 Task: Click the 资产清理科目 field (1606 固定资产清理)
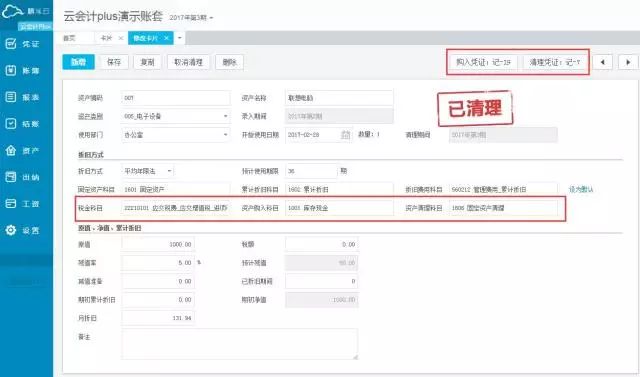[503, 208]
